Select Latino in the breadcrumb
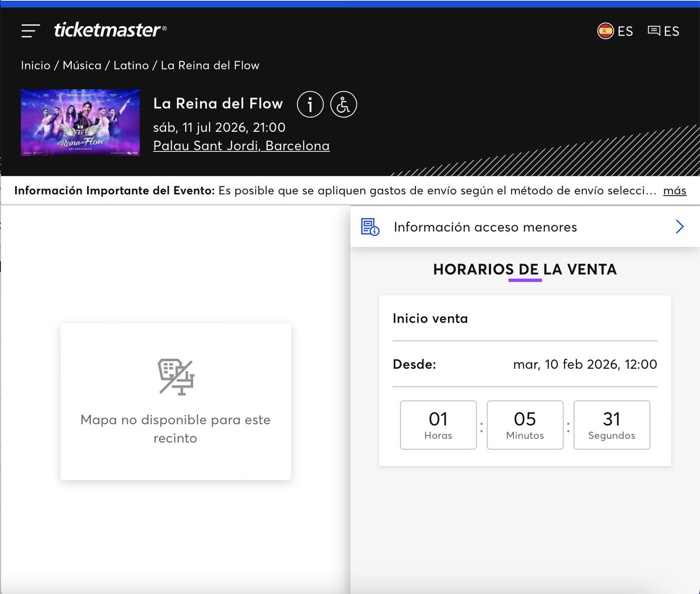This screenshot has width=700, height=594. (132, 65)
